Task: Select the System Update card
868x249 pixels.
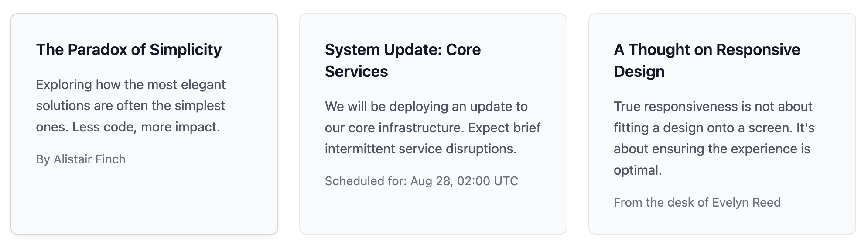Action: click(433, 124)
